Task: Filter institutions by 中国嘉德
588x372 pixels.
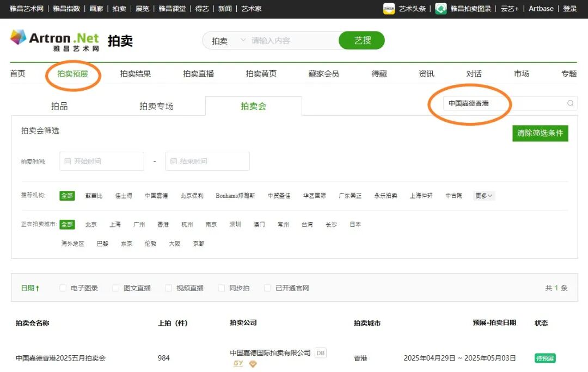Action: pyautogui.click(x=156, y=196)
